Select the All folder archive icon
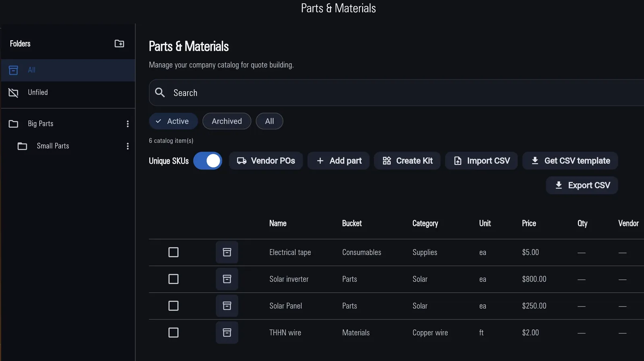This screenshot has width=644, height=361. pyautogui.click(x=13, y=70)
